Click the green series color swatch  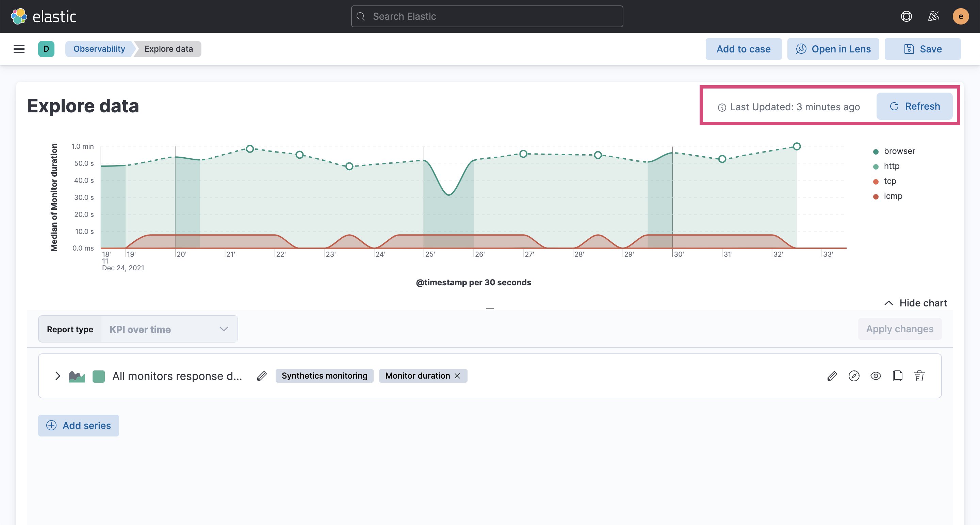point(99,377)
